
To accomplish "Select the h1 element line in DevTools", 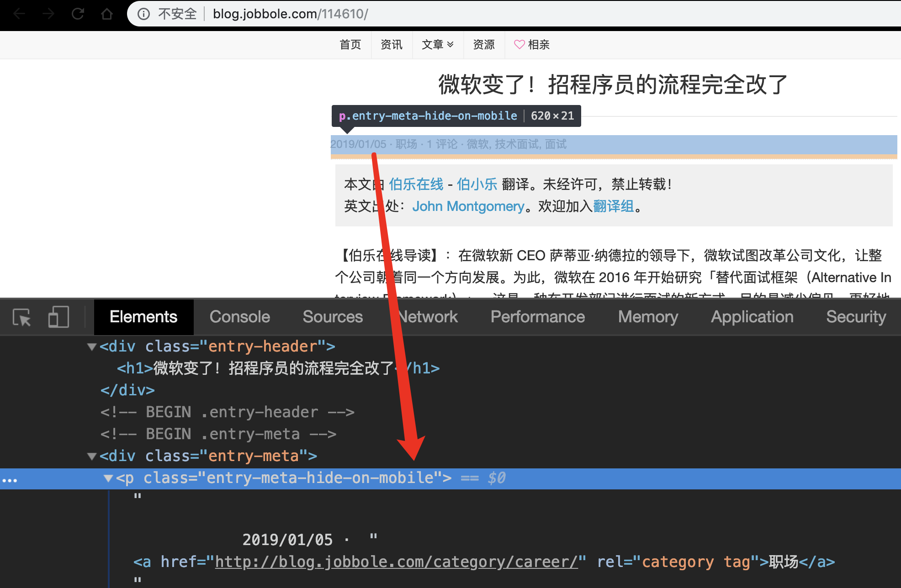I will pos(278,368).
